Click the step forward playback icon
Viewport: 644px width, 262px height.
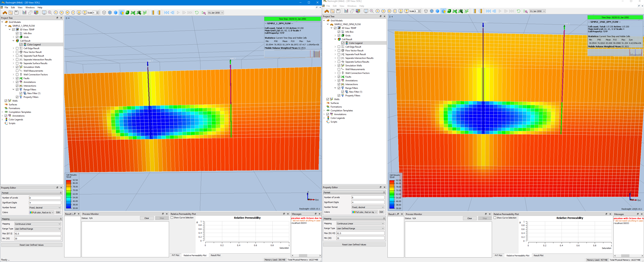184,13
